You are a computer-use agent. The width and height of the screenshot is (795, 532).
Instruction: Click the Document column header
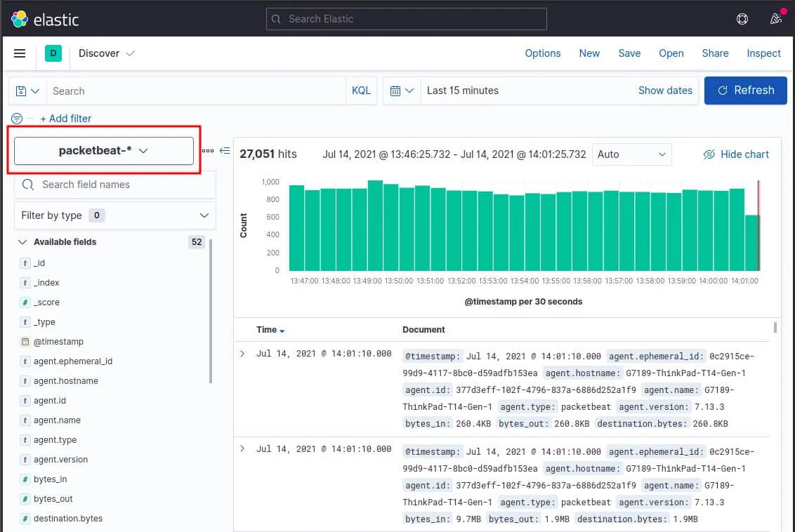point(423,330)
